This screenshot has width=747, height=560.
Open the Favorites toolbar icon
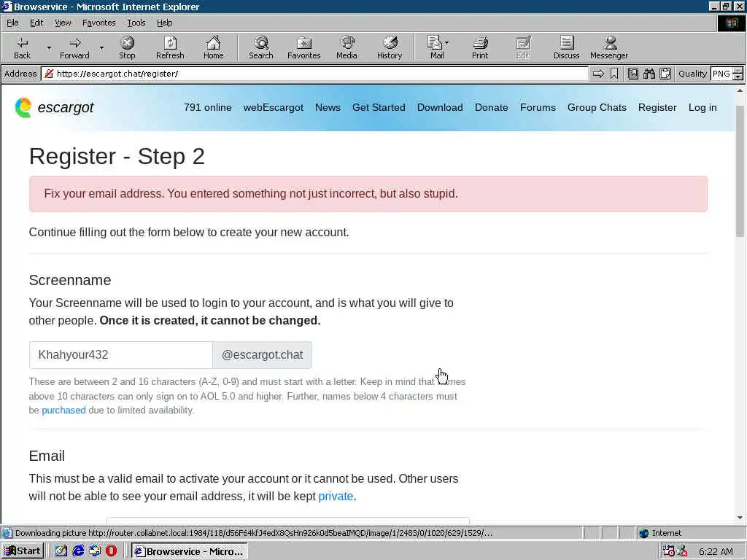point(304,47)
